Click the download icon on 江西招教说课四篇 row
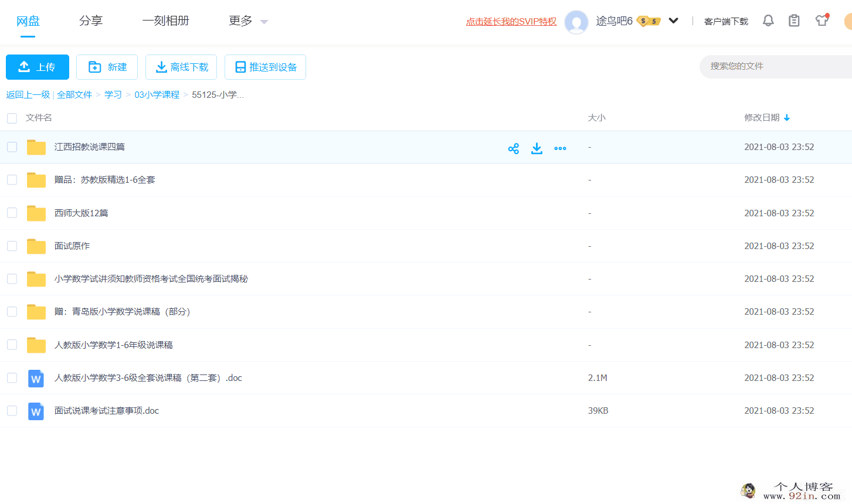Image resolution: width=852 pixels, height=504 pixels. click(x=537, y=148)
